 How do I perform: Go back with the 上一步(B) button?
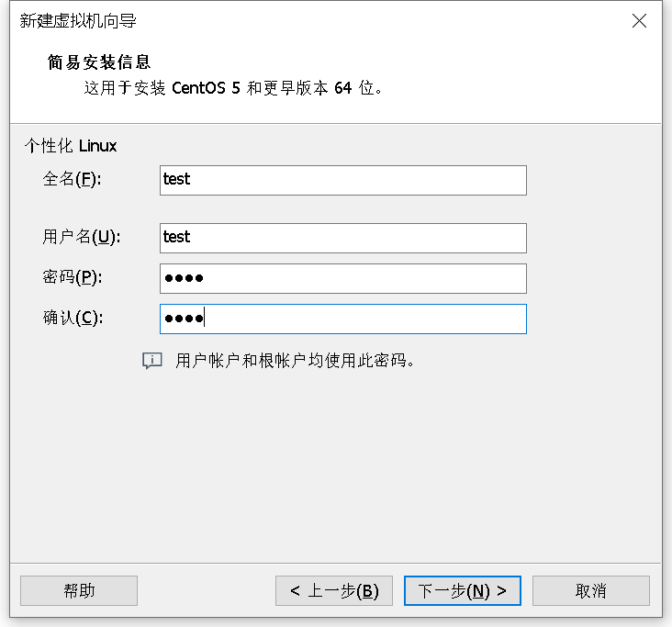click(334, 590)
